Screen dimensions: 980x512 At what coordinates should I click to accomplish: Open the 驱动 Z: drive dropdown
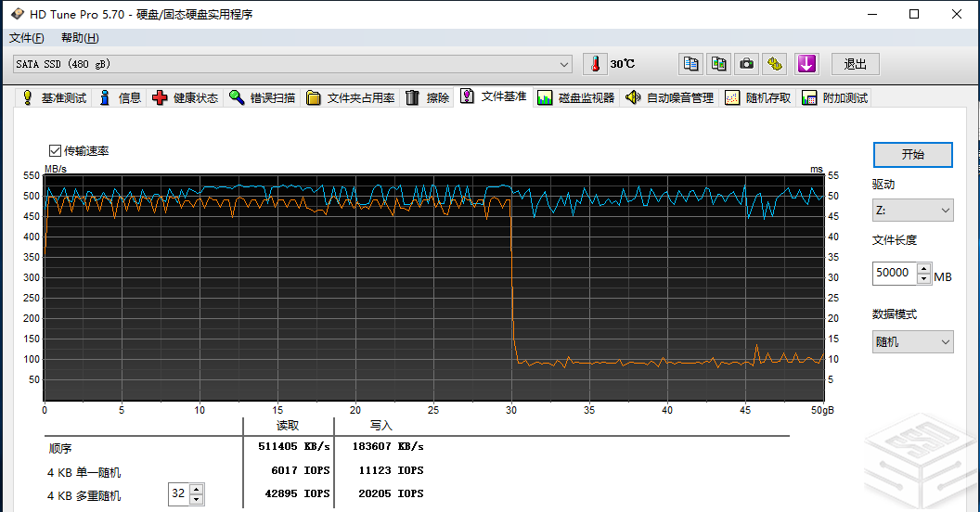coord(912,211)
